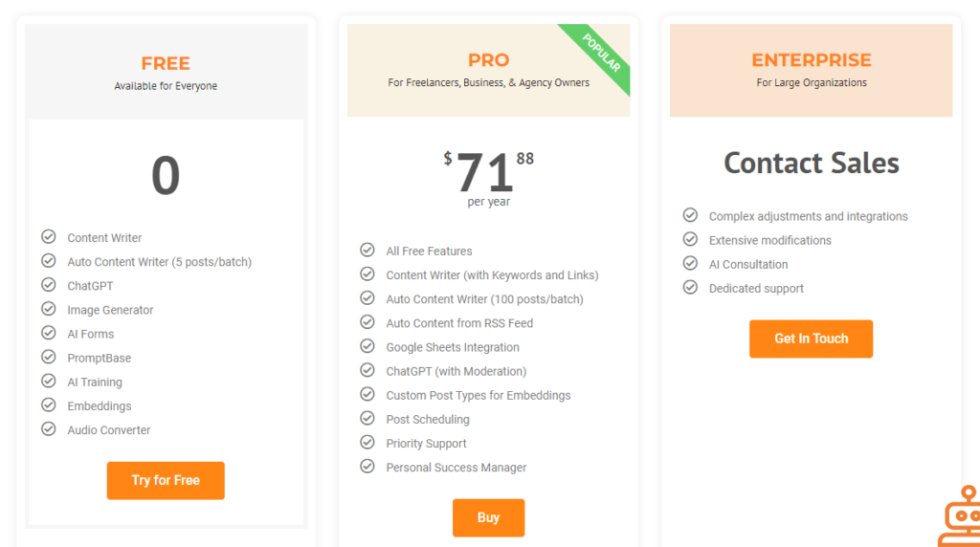Click the check icon next to All Free Features

(x=367, y=250)
